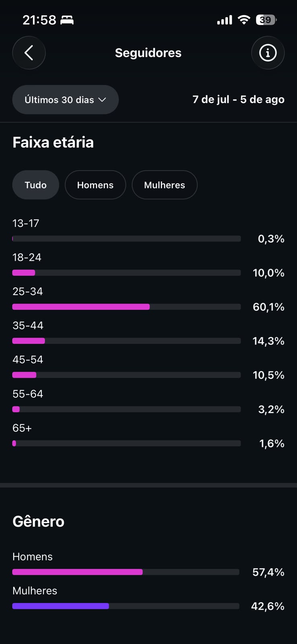This screenshot has width=297, height=644.
Task: Tap the cellular signal bars icon
Action: coord(225,20)
